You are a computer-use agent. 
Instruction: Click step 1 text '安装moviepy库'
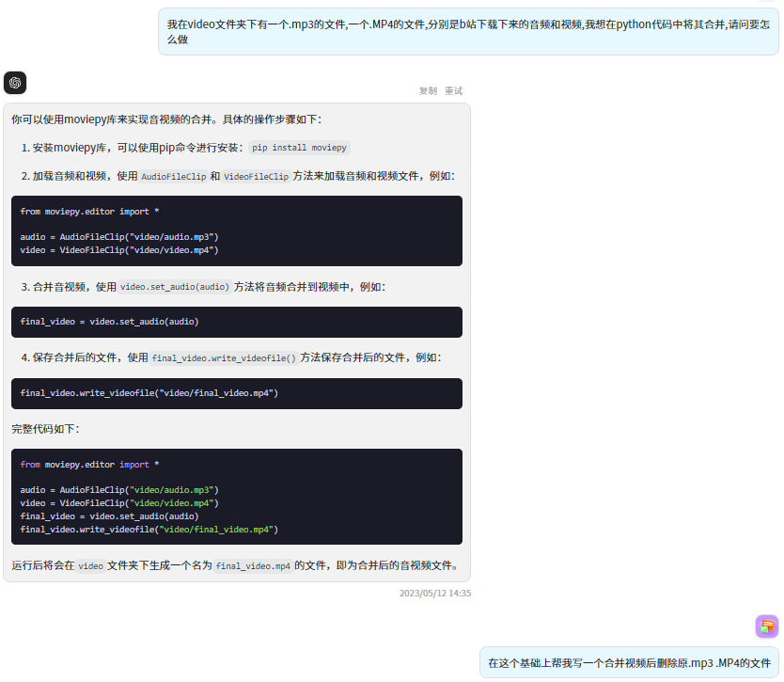(70, 148)
